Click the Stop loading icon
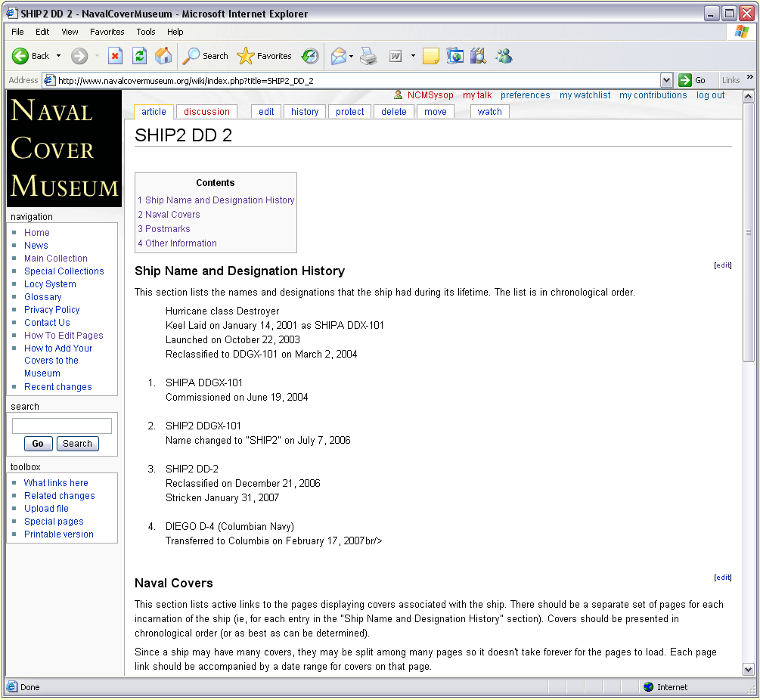 point(115,56)
